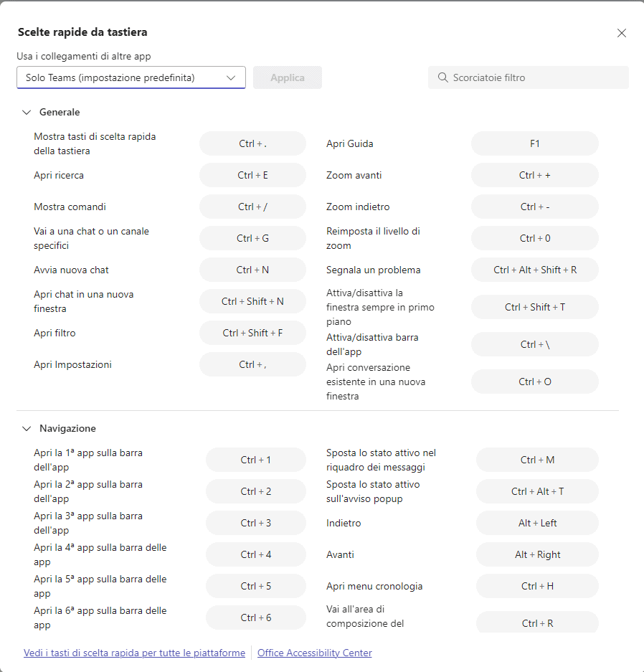Click the Ctrl + E shortcut for Apri ricerca
Screen dimensions: 644x672
pos(253,175)
